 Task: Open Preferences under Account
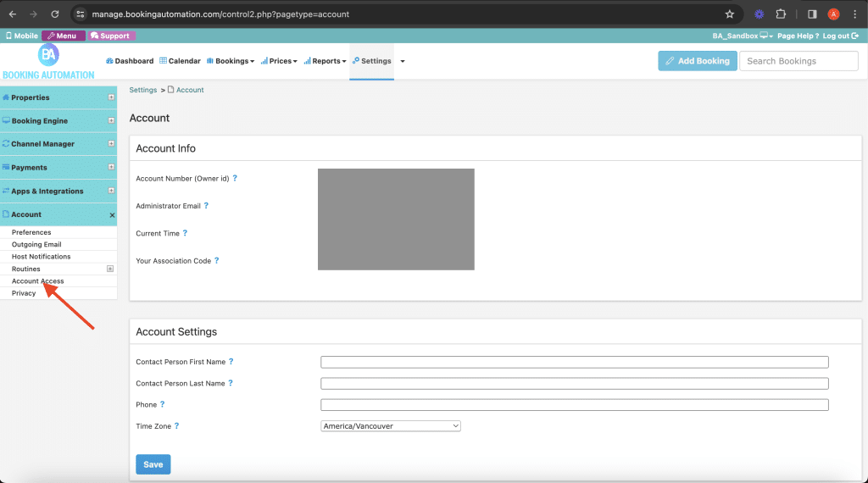(x=31, y=232)
